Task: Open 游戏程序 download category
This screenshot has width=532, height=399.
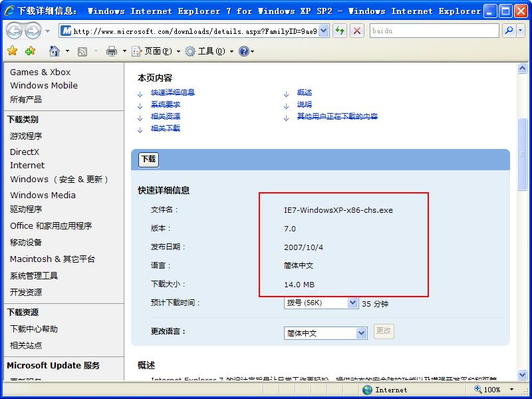Action: [26, 136]
